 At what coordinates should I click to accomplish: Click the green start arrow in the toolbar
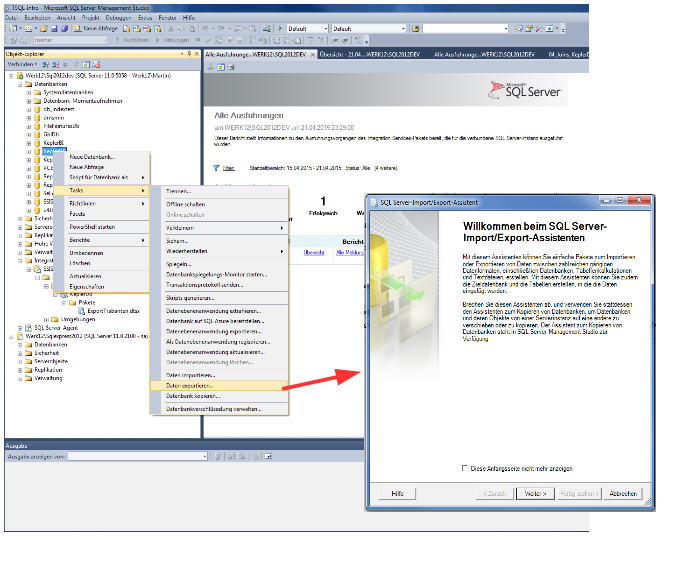click(280, 29)
